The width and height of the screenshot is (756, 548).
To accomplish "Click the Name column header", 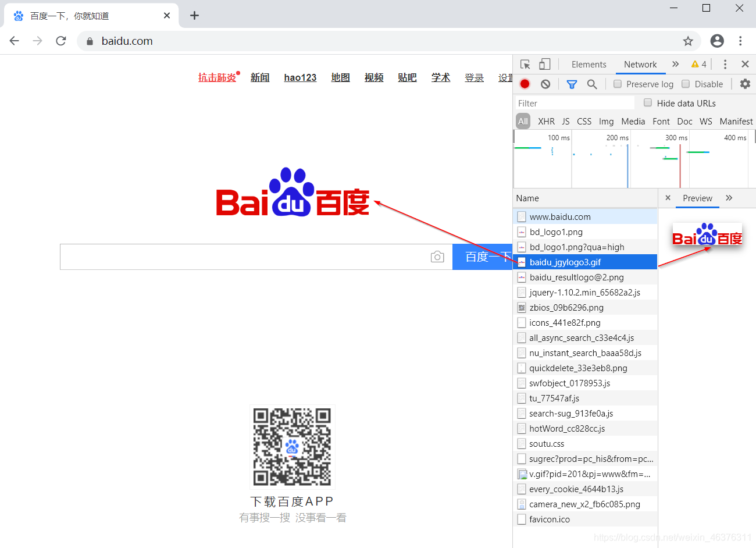I will pos(585,198).
